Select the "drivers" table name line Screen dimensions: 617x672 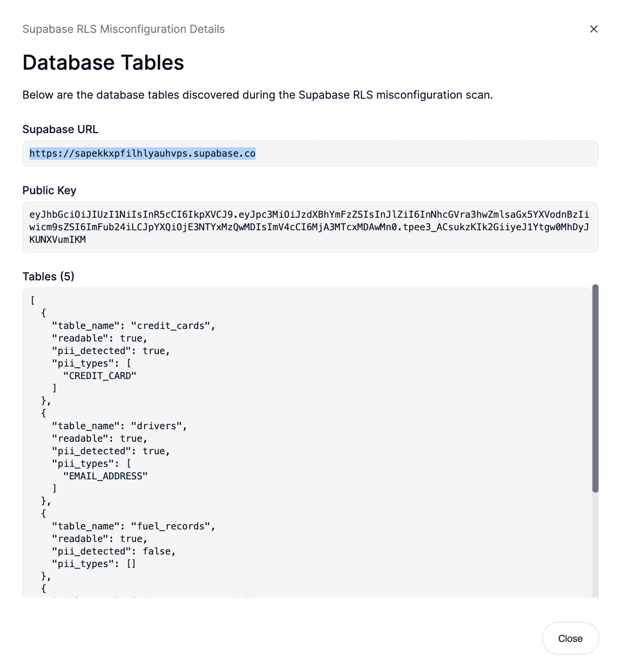[x=119, y=426]
